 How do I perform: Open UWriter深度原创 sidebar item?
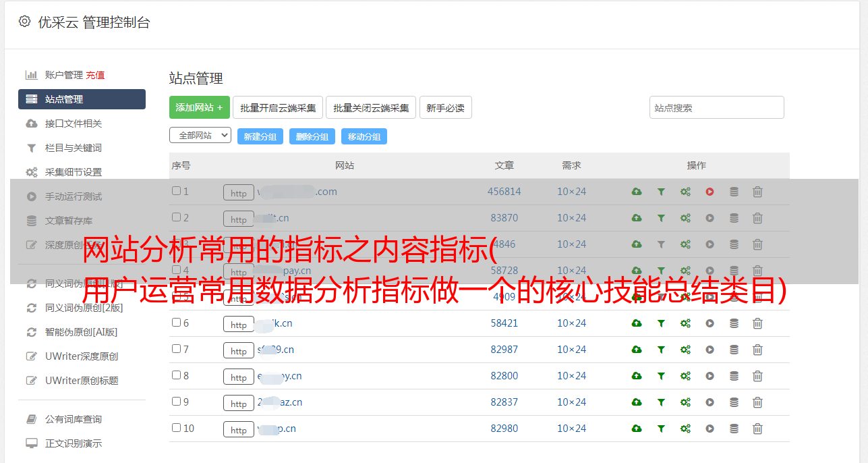(x=82, y=356)
